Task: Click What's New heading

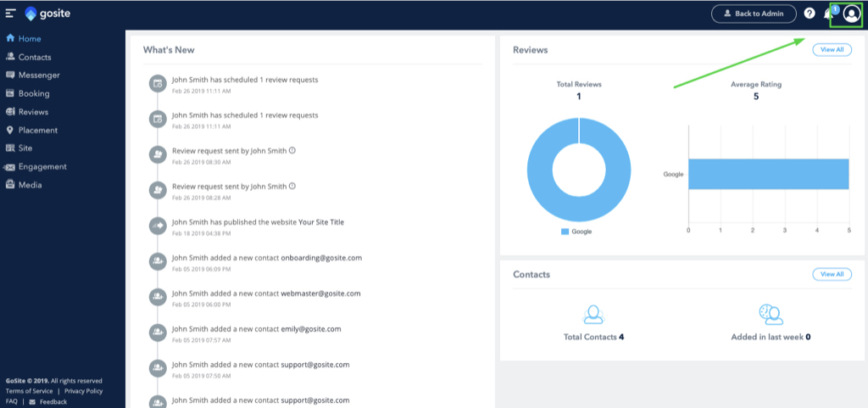Action: click(169, 50)
